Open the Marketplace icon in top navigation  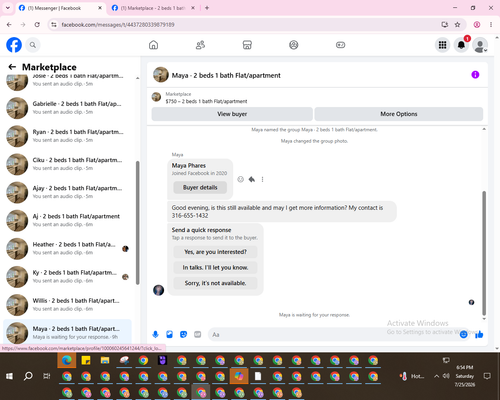pyautogui.click(x=247, y=45)
